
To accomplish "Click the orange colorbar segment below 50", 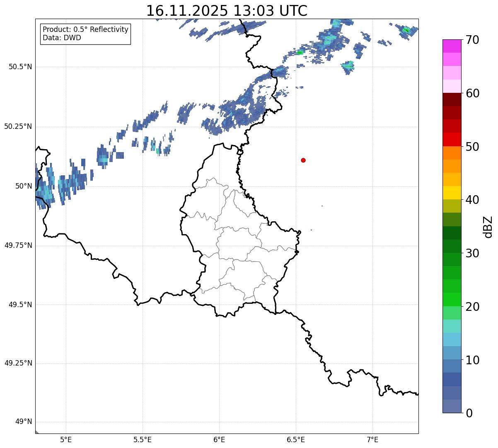I will 452,153.
